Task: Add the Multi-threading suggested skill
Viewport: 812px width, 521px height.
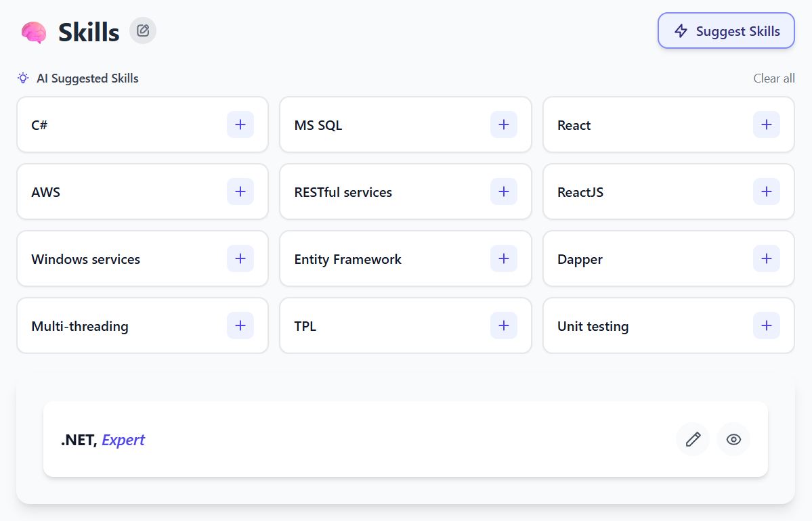Action: [240, 325]
